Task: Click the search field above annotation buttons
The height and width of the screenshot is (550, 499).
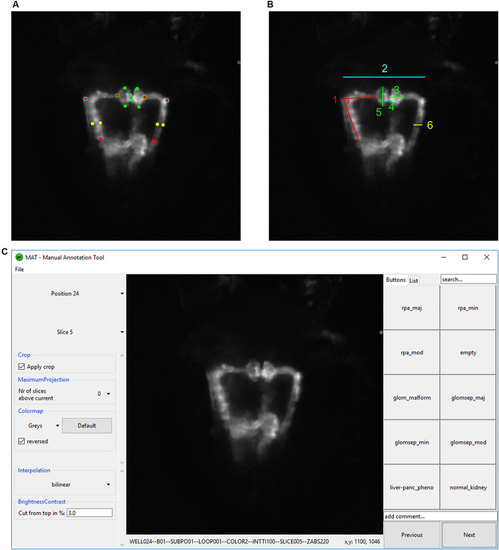Action: pos(468,279)
